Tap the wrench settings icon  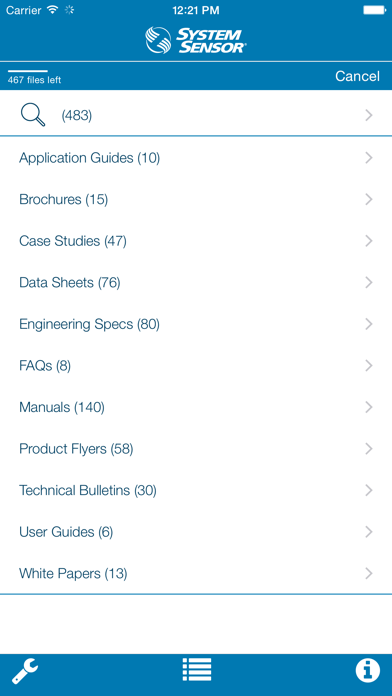point(25,670)
